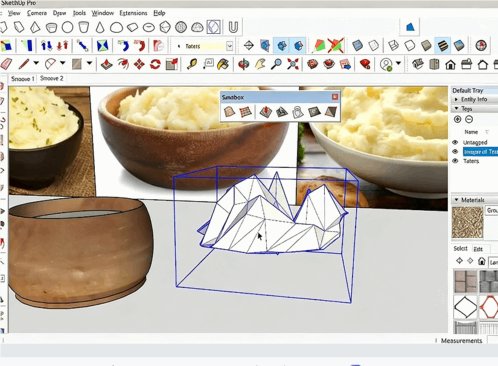Click Sandbox From Scratch grid icon
498x366 pixels.
click(245, 112)
